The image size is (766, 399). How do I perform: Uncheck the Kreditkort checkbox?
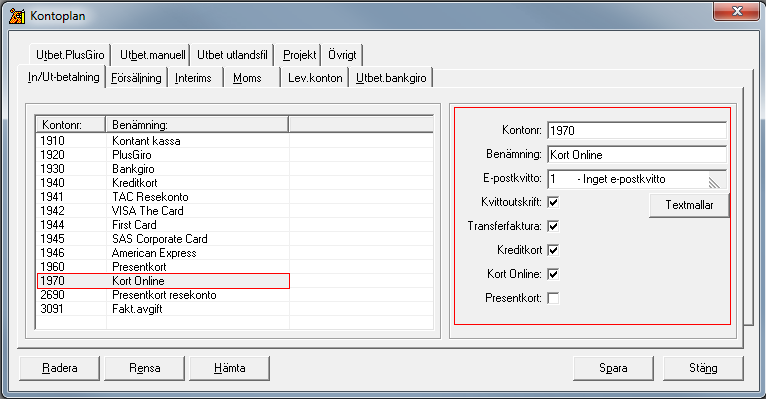(x=553, y=250)
